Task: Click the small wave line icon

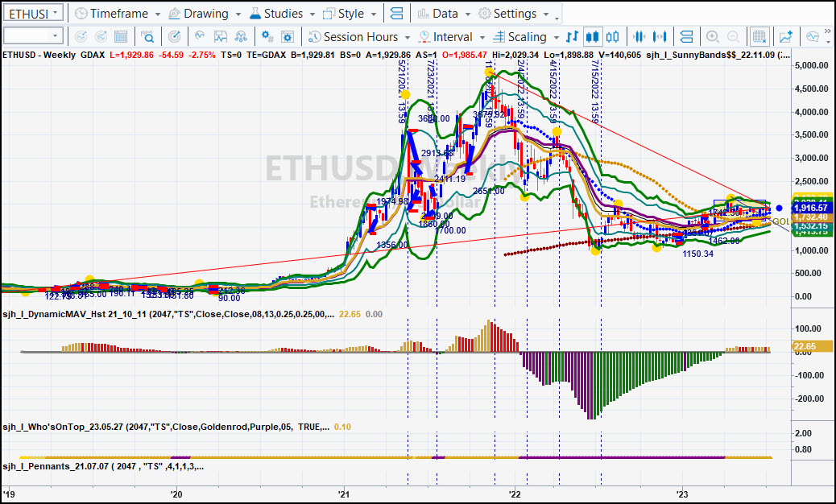Action: (x=200, y=36)
